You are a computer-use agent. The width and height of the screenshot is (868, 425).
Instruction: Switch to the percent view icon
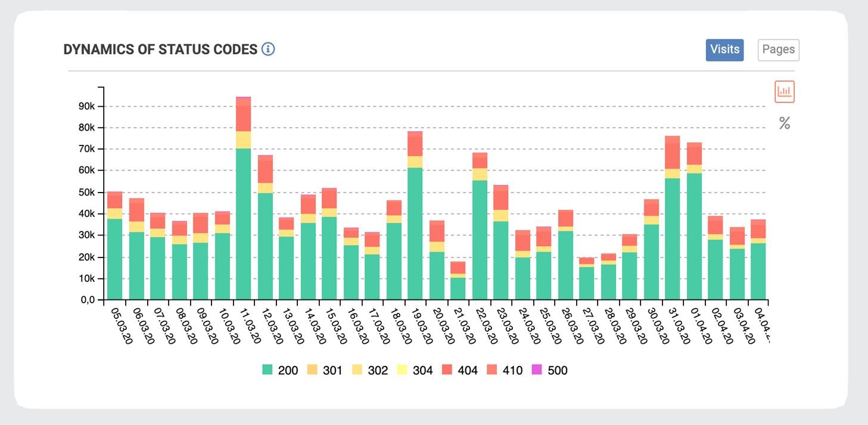point(785,123)
